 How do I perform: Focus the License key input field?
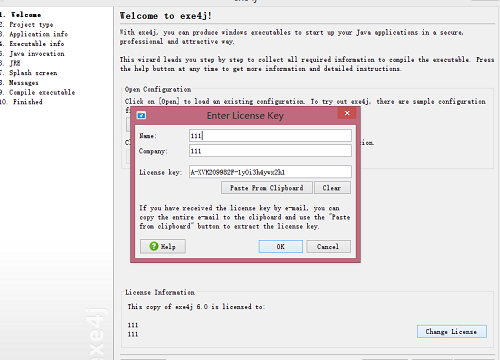click(x=270, y=172)
